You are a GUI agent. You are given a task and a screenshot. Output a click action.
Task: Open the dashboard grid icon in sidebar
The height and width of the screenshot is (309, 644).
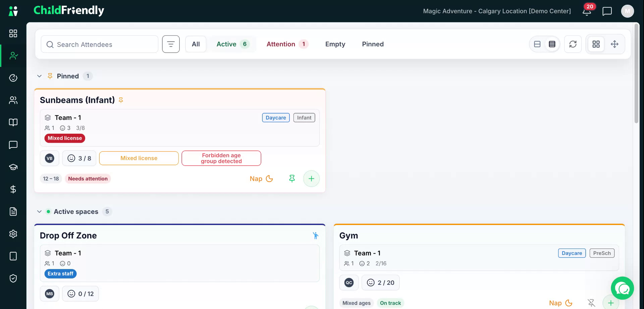[x=13, y=33]
